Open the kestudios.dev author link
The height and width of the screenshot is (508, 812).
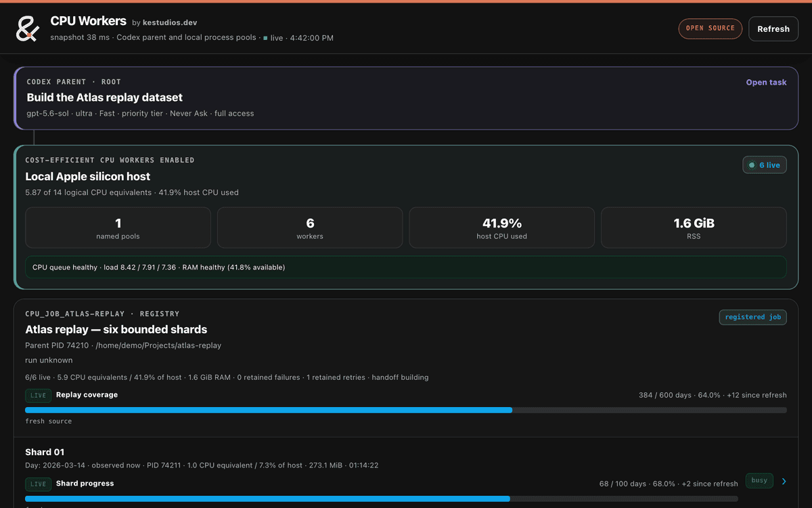coord(170,22)
